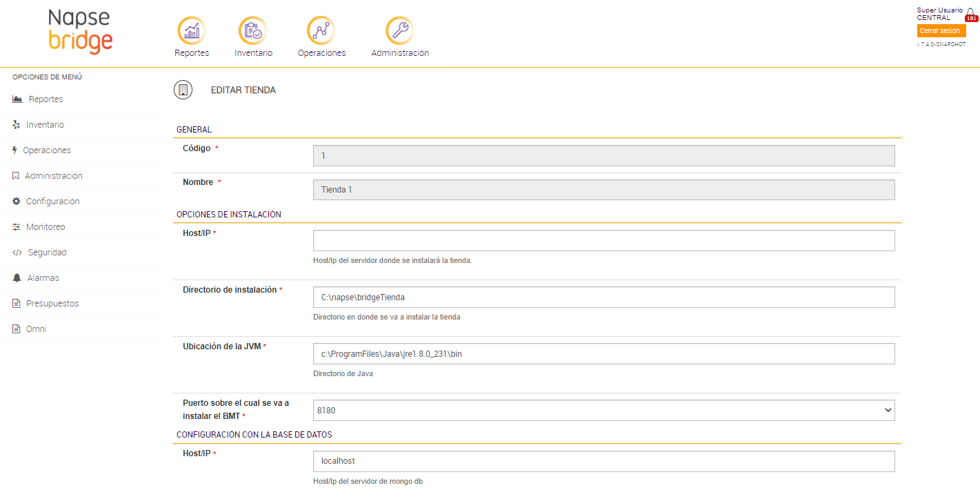Click the OPCIONES DE INSTALACIÓN section heading
Image resolution: width=980 pixels, height=499 pixels.
[229, 215]
